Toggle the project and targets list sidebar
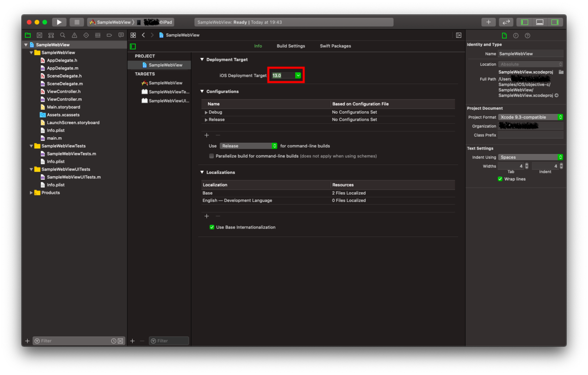 coord(133,46)
